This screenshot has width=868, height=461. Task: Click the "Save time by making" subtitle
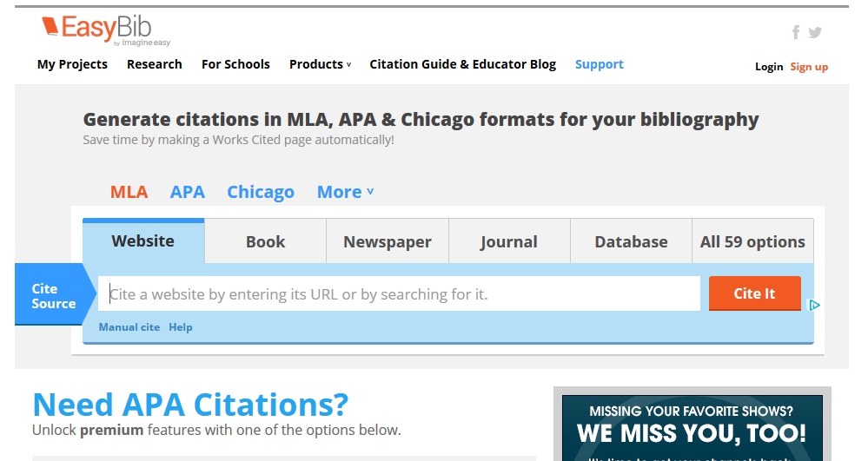coord(239,140)
